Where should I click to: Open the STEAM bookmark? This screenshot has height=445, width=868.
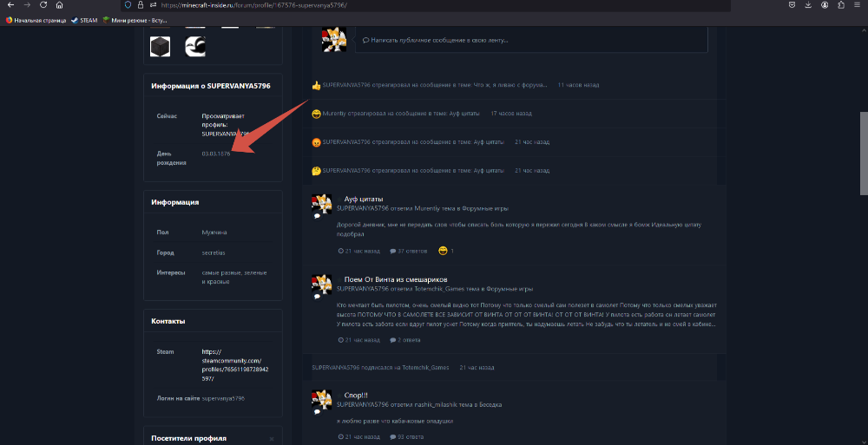click(x=85, y=21)
